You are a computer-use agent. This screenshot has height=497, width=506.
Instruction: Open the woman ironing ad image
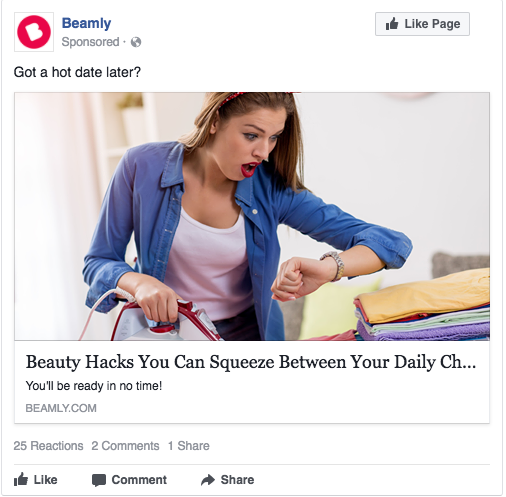pos(252,216)
